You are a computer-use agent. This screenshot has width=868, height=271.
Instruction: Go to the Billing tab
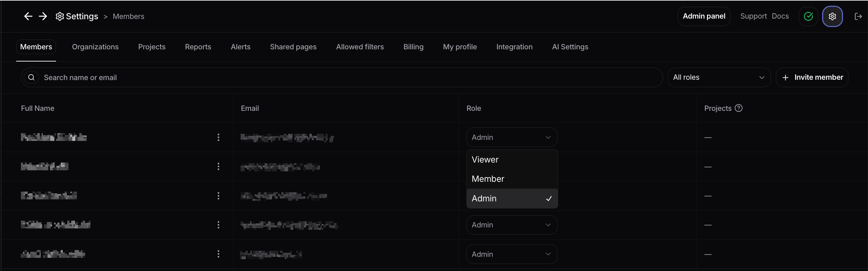[413, 47]
